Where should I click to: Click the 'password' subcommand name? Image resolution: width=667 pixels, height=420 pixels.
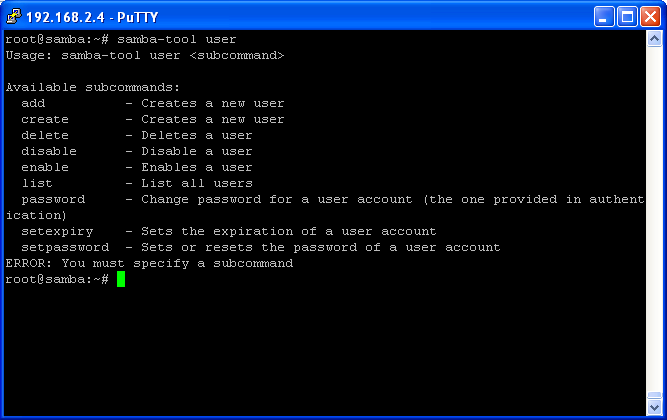point(53,200)
